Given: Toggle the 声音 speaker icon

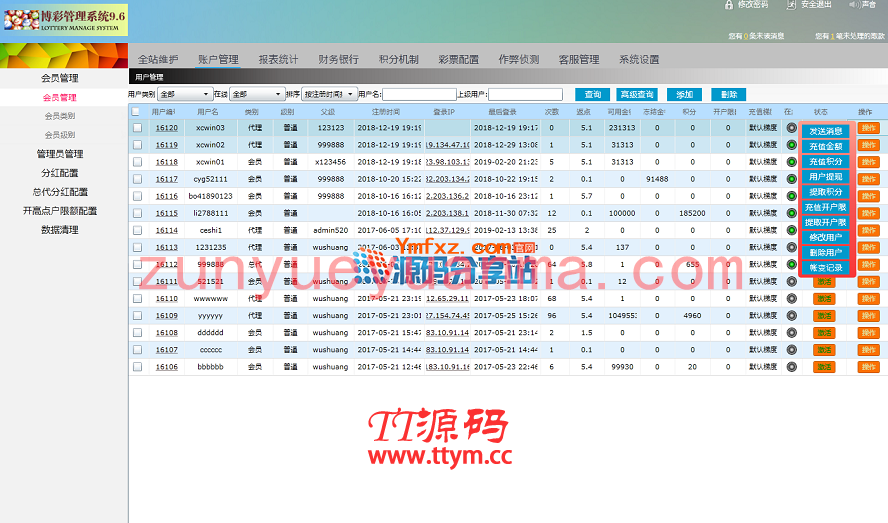Looking at the screenshot, I should 854,5.
